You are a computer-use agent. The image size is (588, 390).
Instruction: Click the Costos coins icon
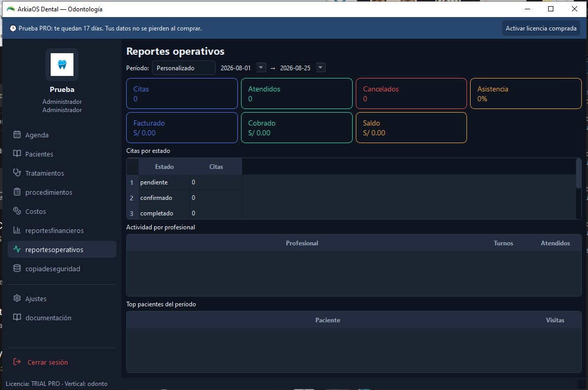tap(17, 211)
